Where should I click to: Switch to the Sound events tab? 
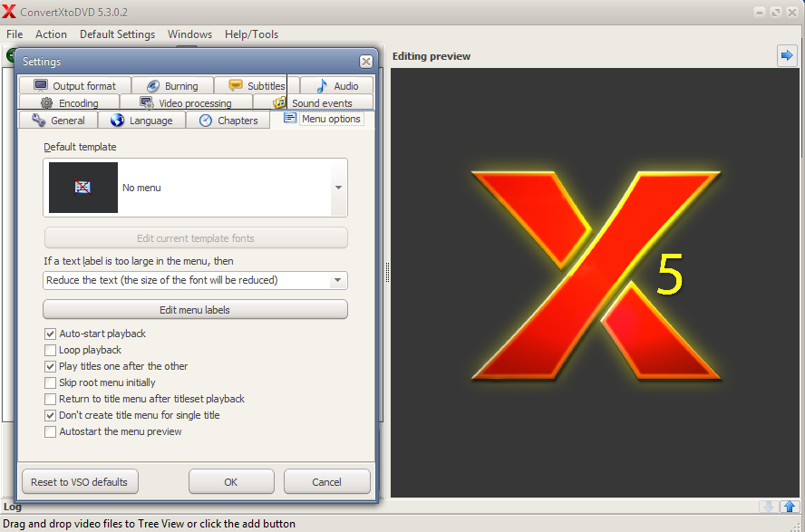[x=313, y=102]
